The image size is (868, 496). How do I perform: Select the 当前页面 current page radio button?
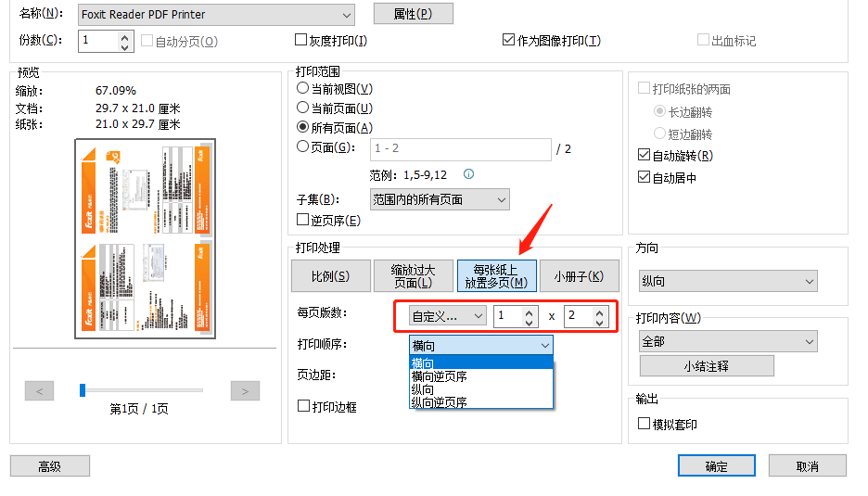click(x=302, y=108)
